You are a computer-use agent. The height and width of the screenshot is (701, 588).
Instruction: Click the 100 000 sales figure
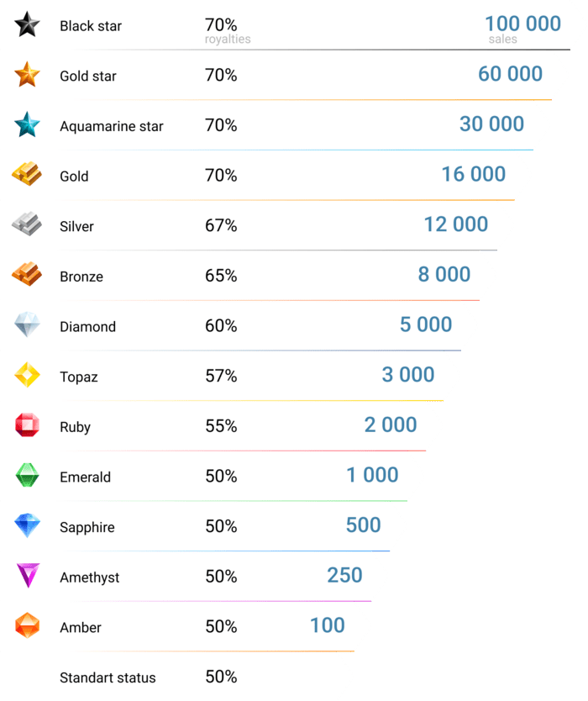click(522, 24)
